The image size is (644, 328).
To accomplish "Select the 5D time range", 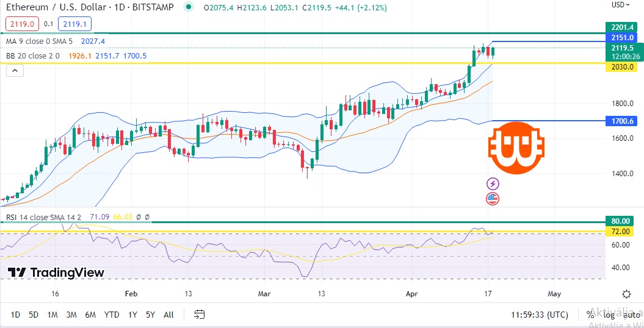I will tap(34, 315).
